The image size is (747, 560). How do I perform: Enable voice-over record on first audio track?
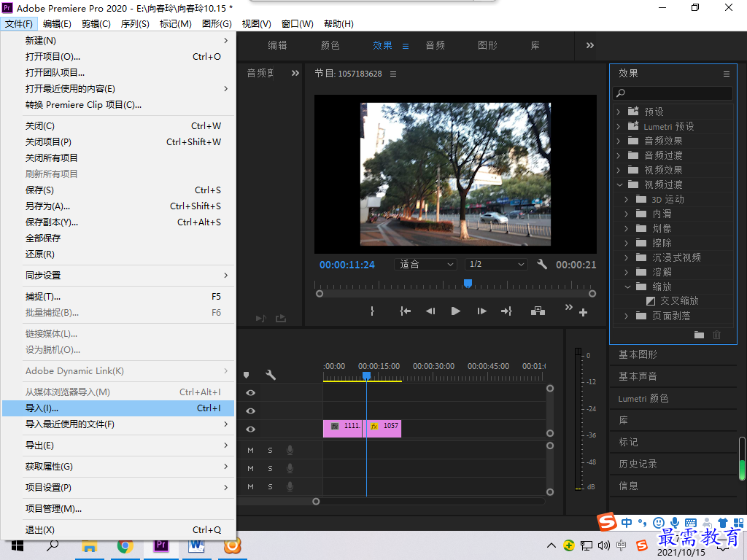click(290, 451)
